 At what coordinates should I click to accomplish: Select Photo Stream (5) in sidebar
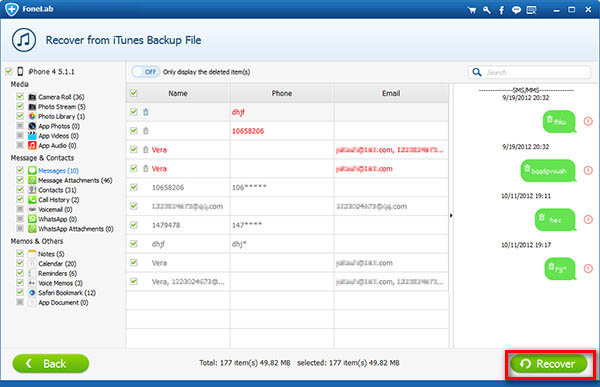tap(62, 107)
